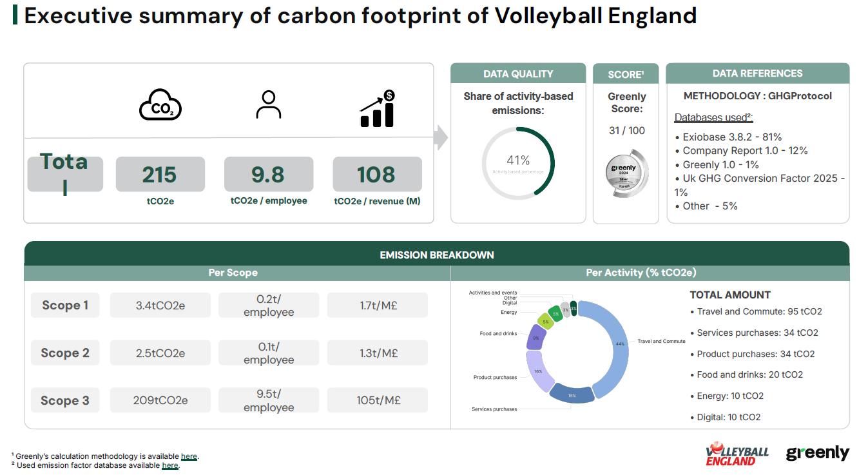Click the SCORE¹ header tab

(x=626, y=74)
